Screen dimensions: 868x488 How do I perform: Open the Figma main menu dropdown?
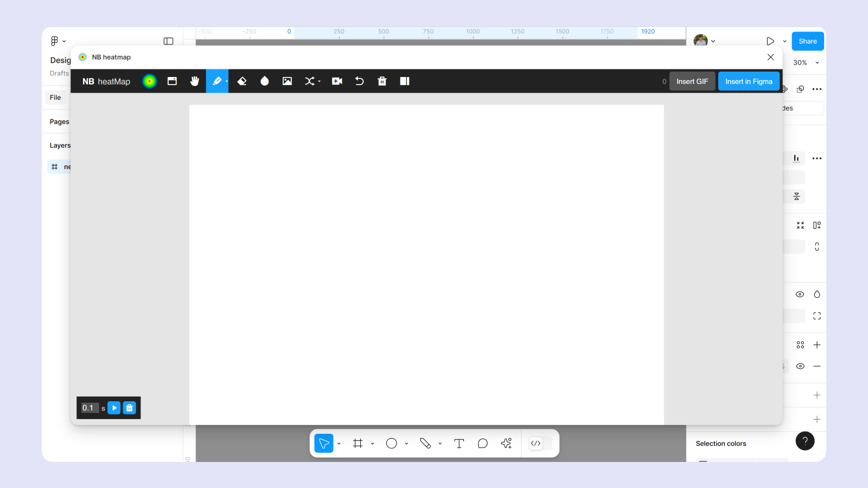[x=58, y=41]
